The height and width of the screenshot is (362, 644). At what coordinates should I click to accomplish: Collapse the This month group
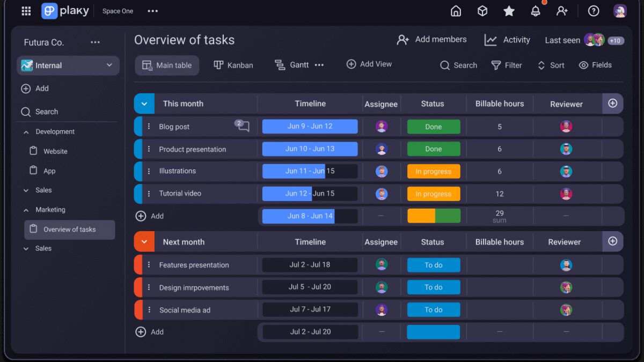click(144, 104)
